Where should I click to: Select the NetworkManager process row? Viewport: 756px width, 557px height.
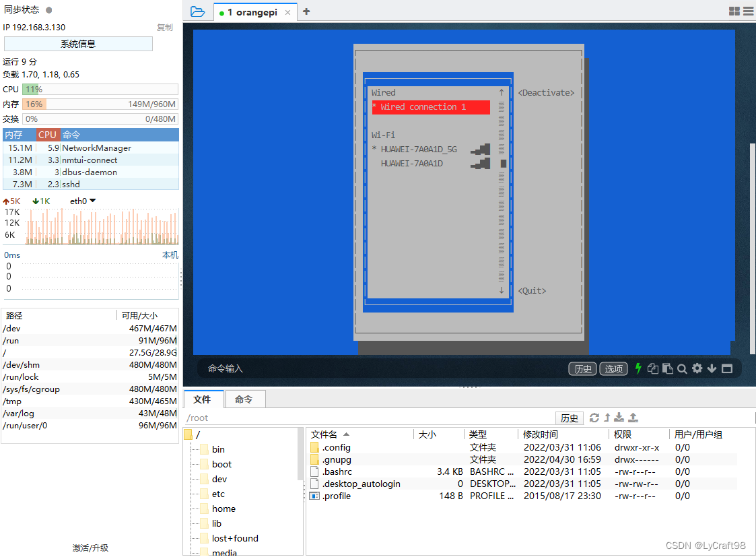(x=91, y=148)
